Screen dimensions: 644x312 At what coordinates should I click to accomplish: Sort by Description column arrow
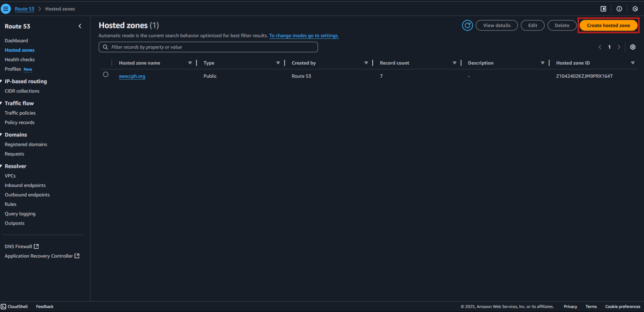542,63
